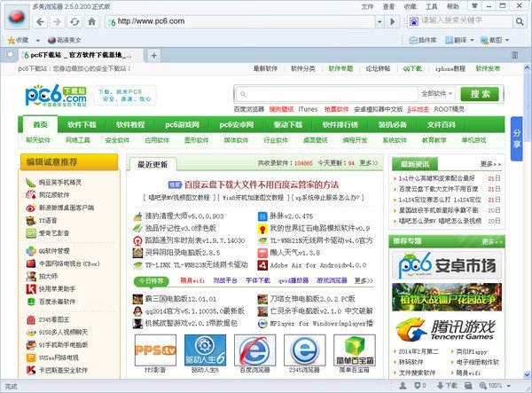Open 百度云盘下载大文件 headline link
This screenshot has height=393, width=532.
click(262, 185)
